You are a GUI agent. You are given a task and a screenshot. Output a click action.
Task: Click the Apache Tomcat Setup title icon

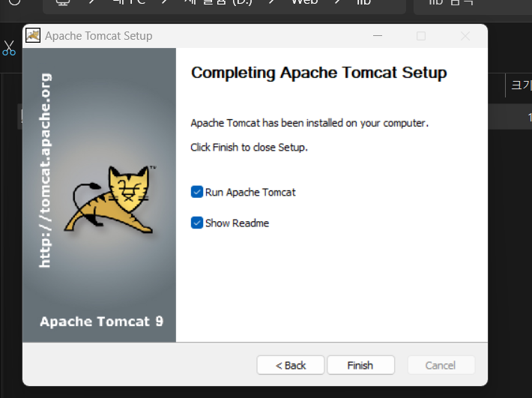point(33,35)
